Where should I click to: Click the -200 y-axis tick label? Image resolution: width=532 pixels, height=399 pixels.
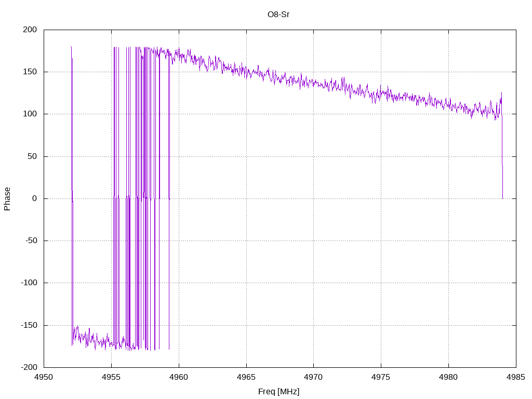click(x=29, y=367)
